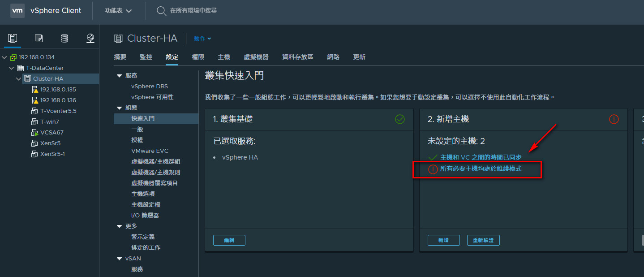Click the 編輯 button
This screenshot has width=644, height=277.
pyautogui.click(x=229, y=240)
